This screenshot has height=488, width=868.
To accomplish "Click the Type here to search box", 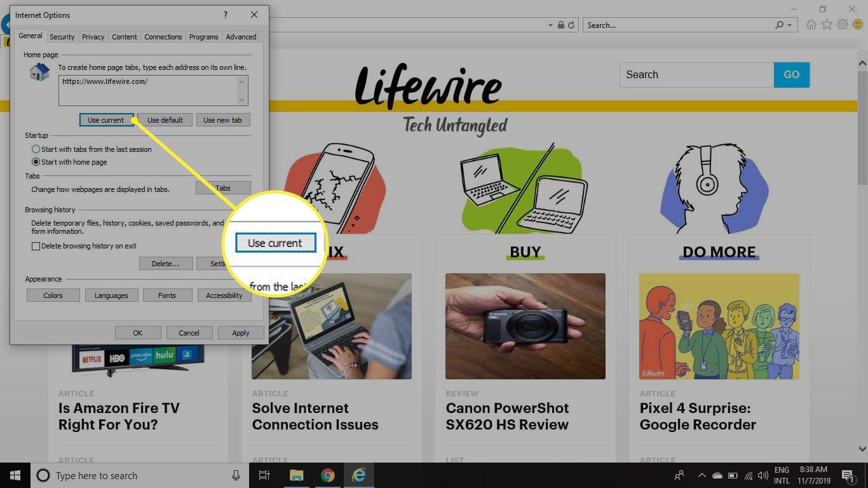I will (x=140, y=475).
